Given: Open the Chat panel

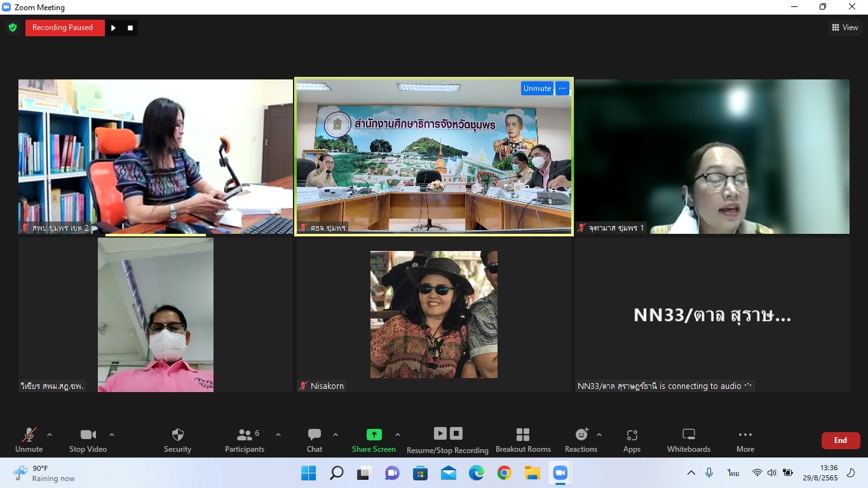Looking at the screenshot, I should point(315,440).
